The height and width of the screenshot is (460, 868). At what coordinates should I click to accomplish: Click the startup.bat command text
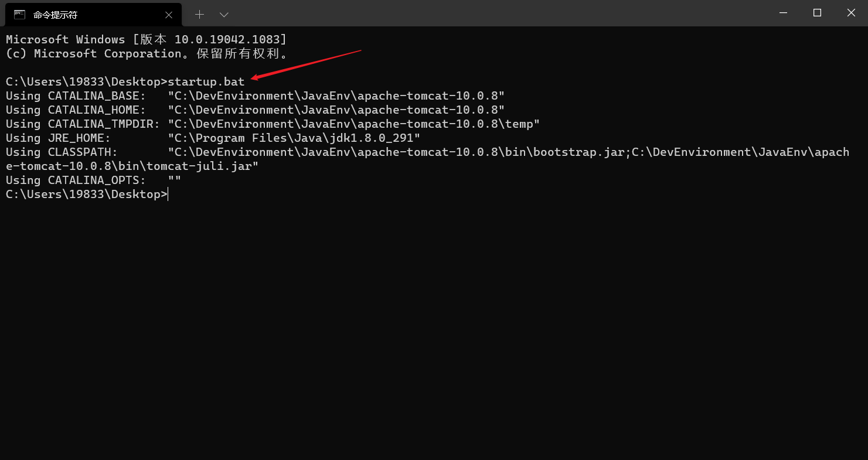pyautogui.click(x=206, y=81)
